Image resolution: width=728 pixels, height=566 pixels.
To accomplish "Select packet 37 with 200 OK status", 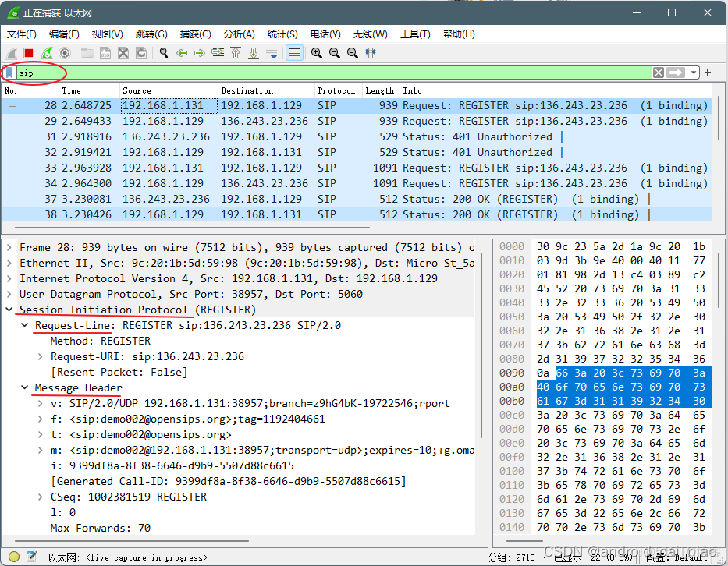I will tap(356, 199).
